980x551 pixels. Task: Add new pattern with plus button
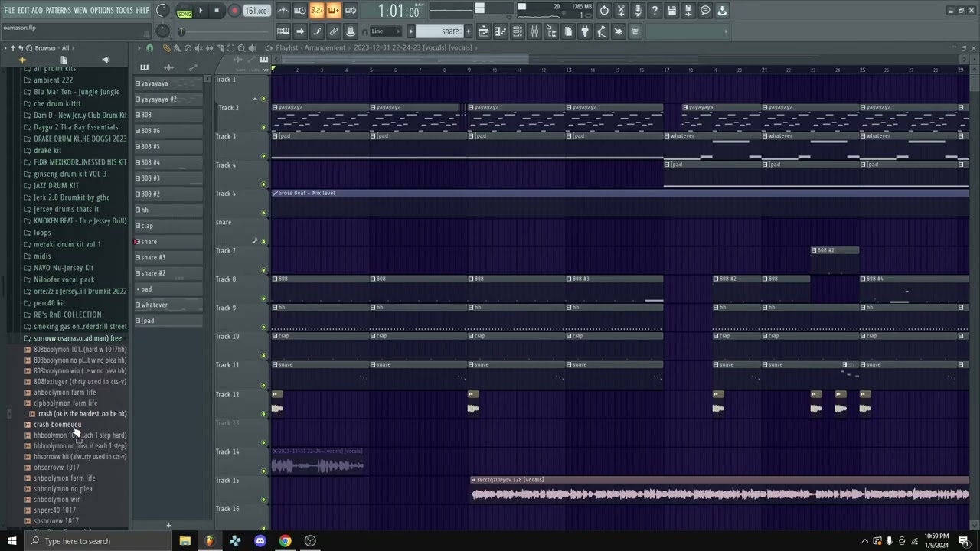(x=168, y=526)
